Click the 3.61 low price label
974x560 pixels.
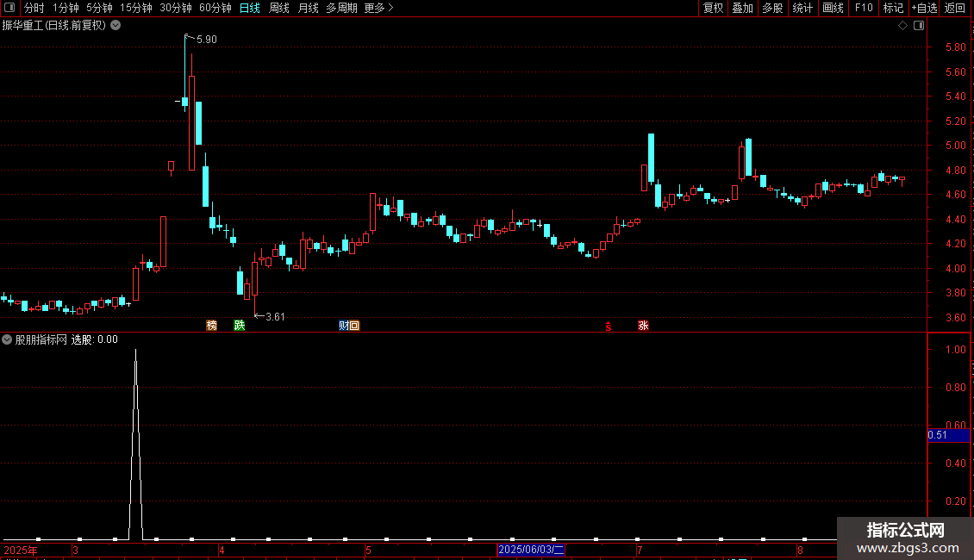point(275,317)
